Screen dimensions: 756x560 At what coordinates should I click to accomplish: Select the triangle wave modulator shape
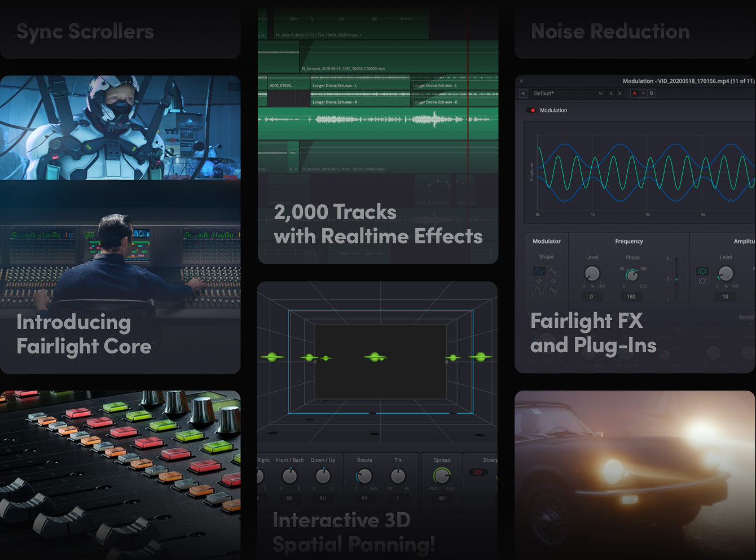click(x=553, y=272)
